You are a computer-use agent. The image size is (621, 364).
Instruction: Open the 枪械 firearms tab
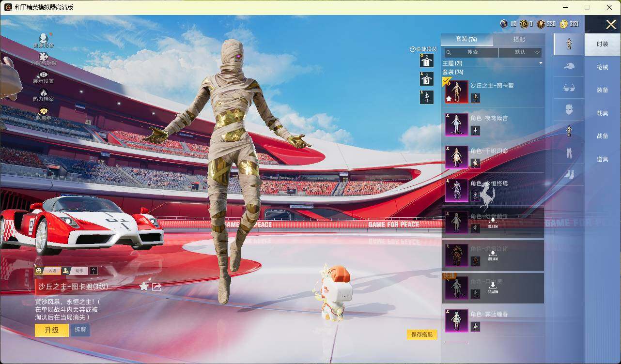tap(603, 67)
